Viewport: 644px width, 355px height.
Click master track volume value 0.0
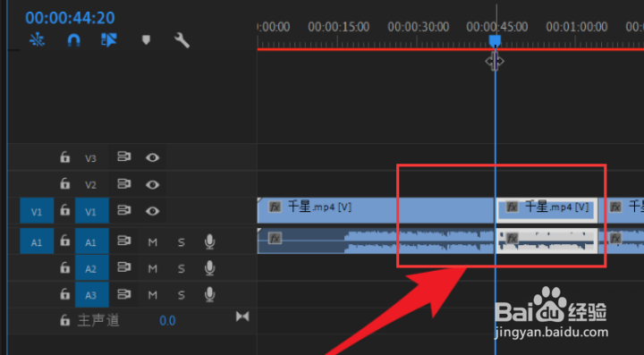[167, 320]
